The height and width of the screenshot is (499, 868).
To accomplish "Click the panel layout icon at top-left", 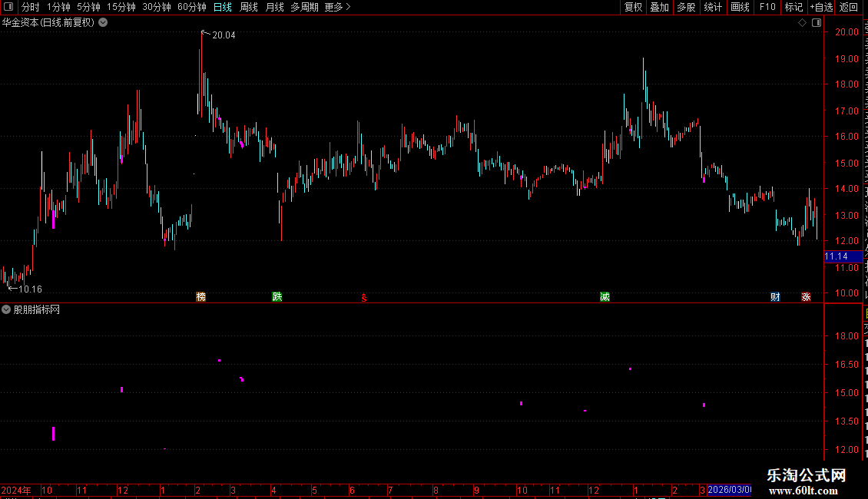I will point(8,7).
